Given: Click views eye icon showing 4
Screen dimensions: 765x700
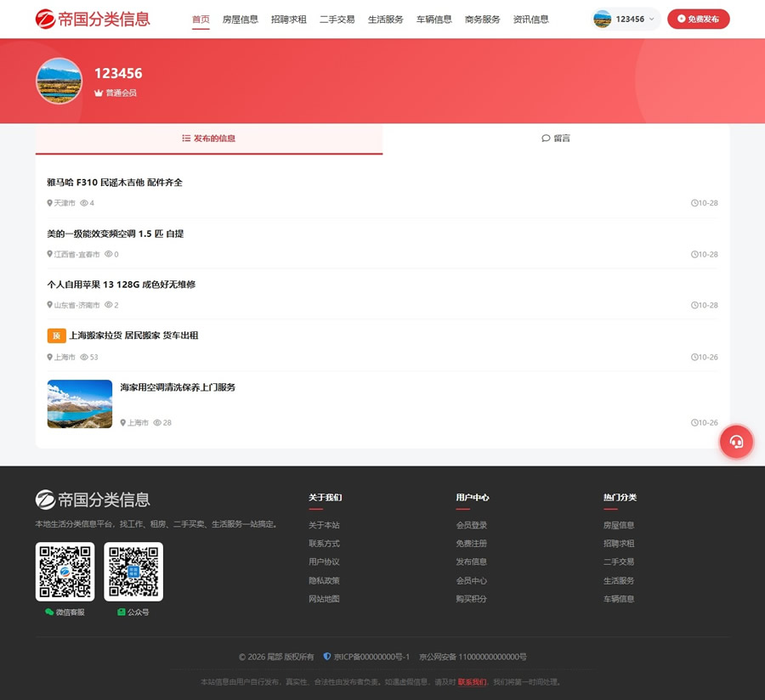Looking at the screenshot, I should (x=84, y=203).
